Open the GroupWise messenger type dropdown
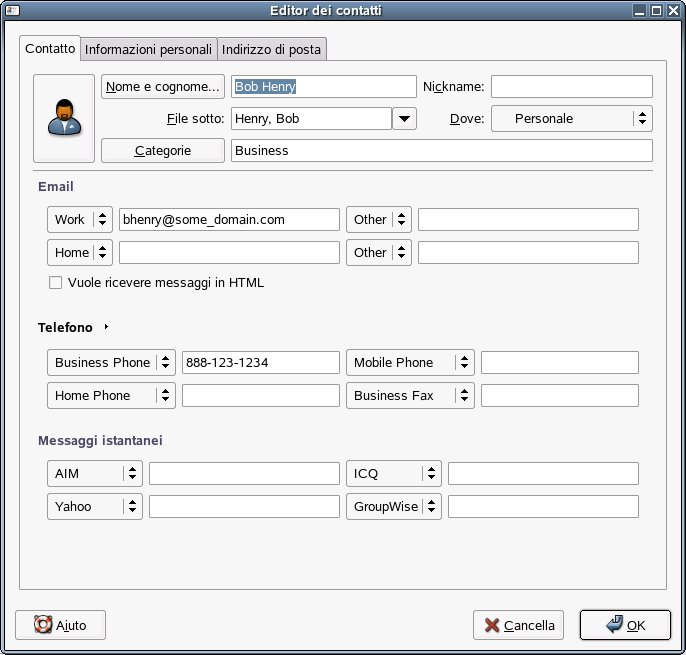 394,507
